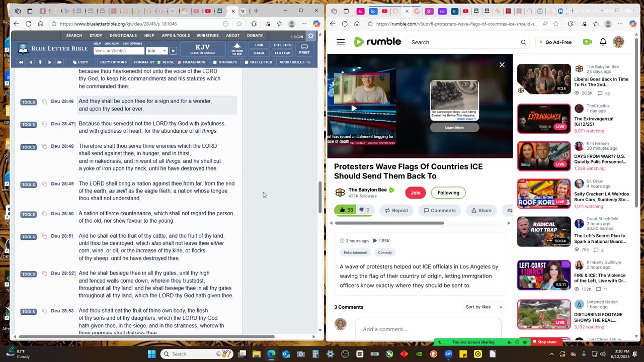Open the SEARCH menu on Blue Letter Bible
This screenshot has height=362, width=644.
click(x=74, y=36)
